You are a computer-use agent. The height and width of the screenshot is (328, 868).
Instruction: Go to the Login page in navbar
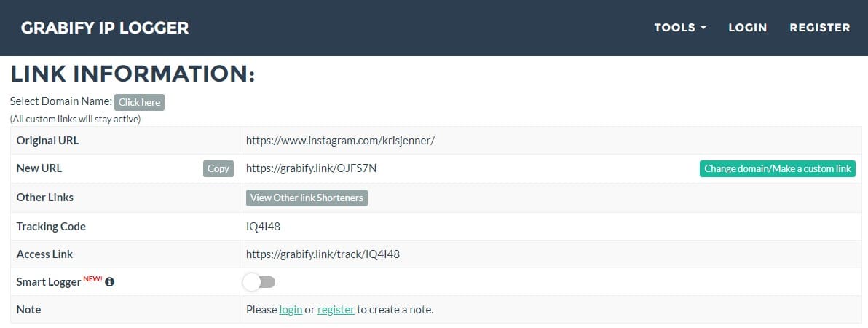coord(747,27)
